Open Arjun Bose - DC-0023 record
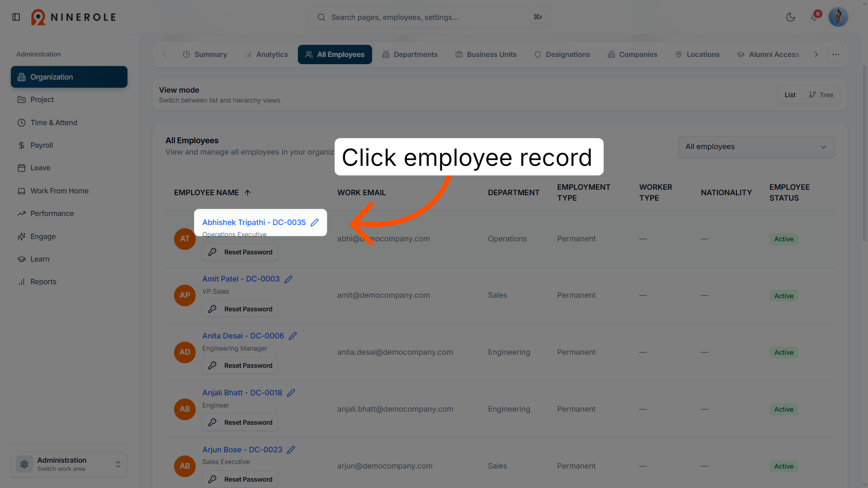 242,450
